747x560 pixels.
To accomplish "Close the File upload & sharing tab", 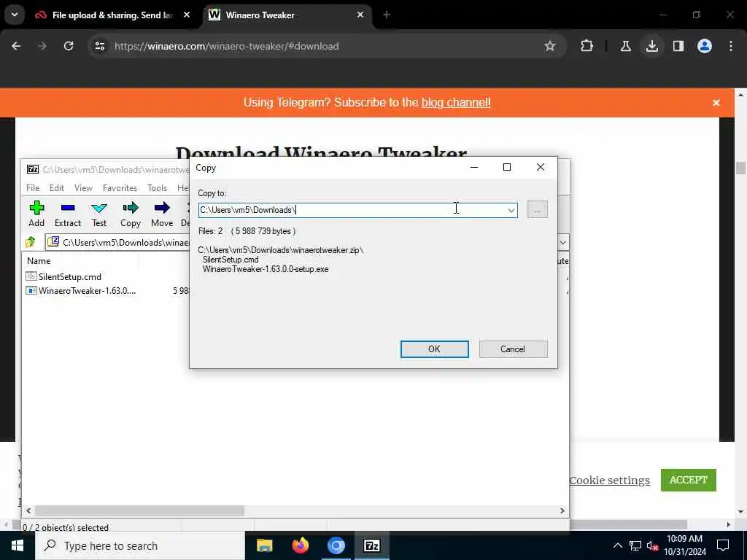I will (x=187, y=15).
